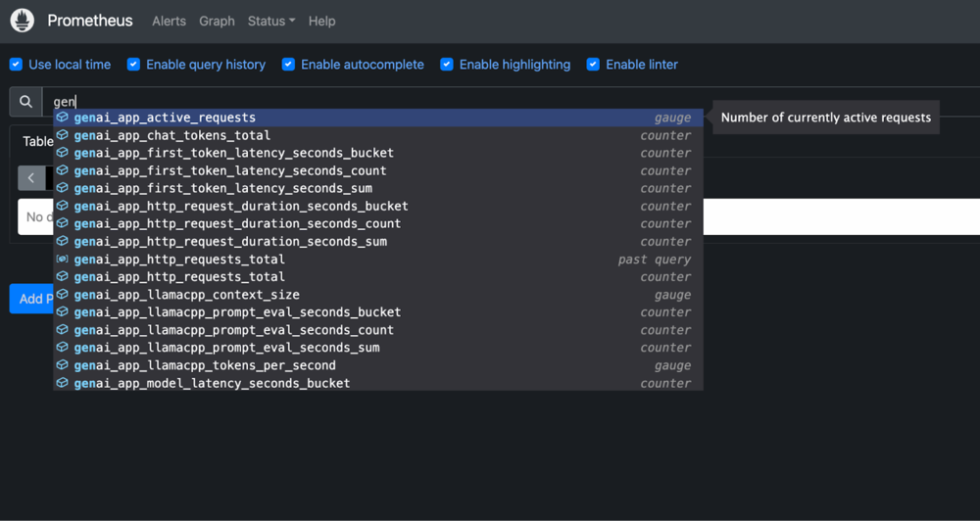Open the Help link in navbar

[321, 21]
